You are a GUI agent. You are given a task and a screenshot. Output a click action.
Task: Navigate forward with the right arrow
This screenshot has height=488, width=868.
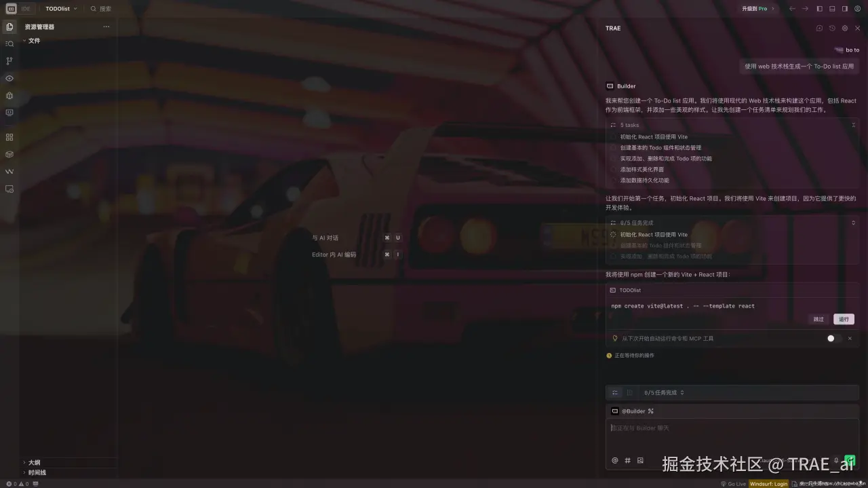(x=805, y=9)
